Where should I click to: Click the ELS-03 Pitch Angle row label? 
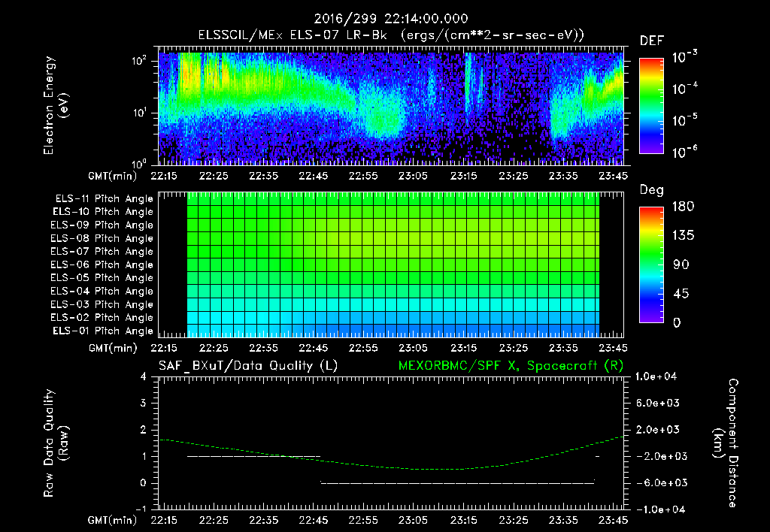pos(102,304)
